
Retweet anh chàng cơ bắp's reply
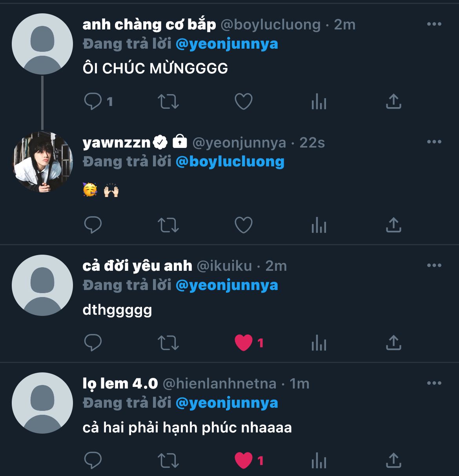coord(168,102)
